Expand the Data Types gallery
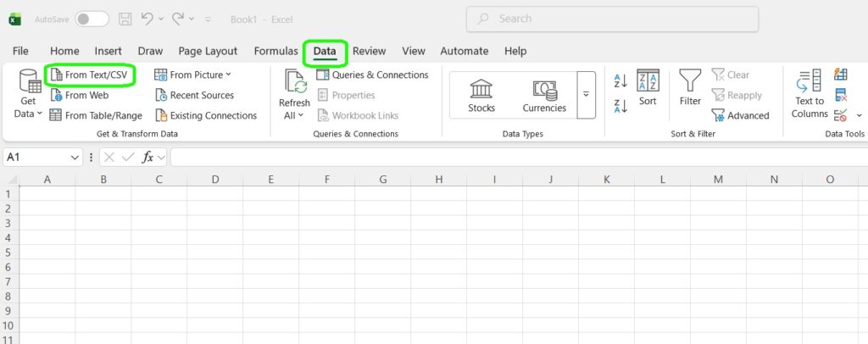This screenshot has width=868, height=344. point(587,95)
